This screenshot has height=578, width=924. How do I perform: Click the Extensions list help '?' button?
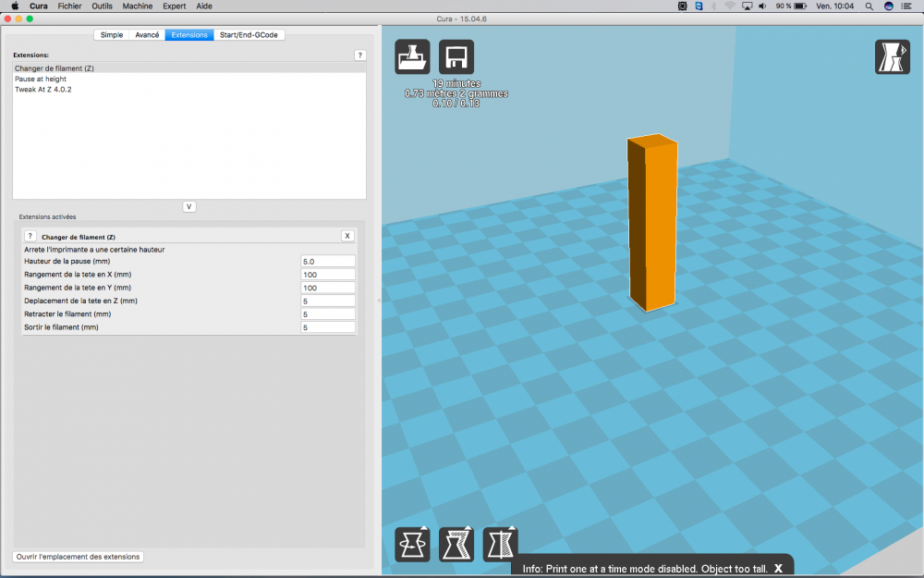pyautogui.click(x=360, y=55)
